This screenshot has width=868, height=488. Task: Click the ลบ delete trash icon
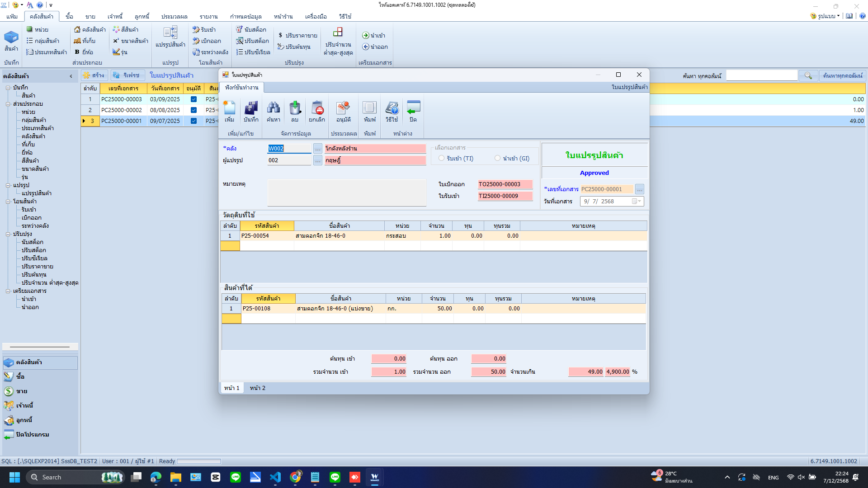[x=295, y=111]
